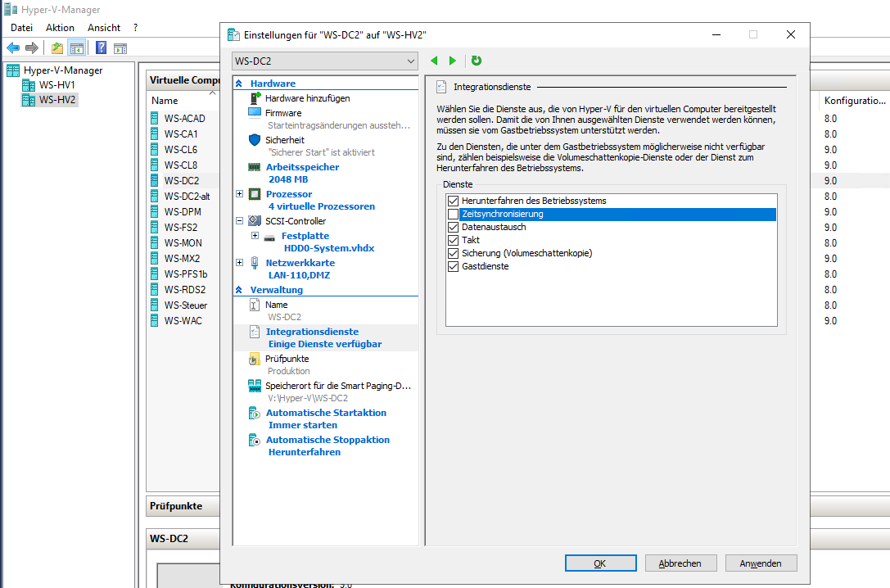Toggle the Takt service checkbox
Screen dimensions: 890x588
coord(453,240)
